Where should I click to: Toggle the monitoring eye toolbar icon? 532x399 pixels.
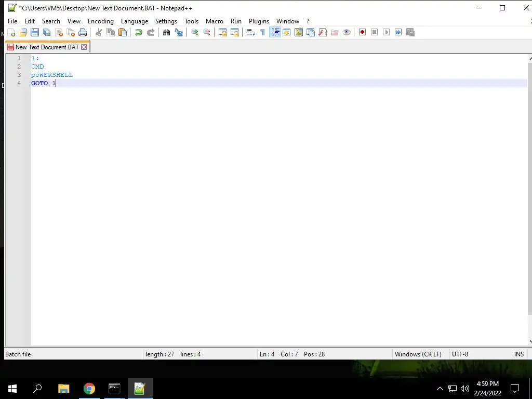[347, 32]
